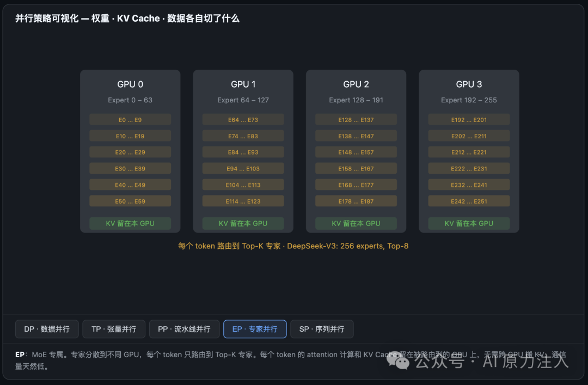The width and height of the screenshot is (588, 385).
Task: Click the E84 ... E93 expert block
Action: tap(243, 152)
